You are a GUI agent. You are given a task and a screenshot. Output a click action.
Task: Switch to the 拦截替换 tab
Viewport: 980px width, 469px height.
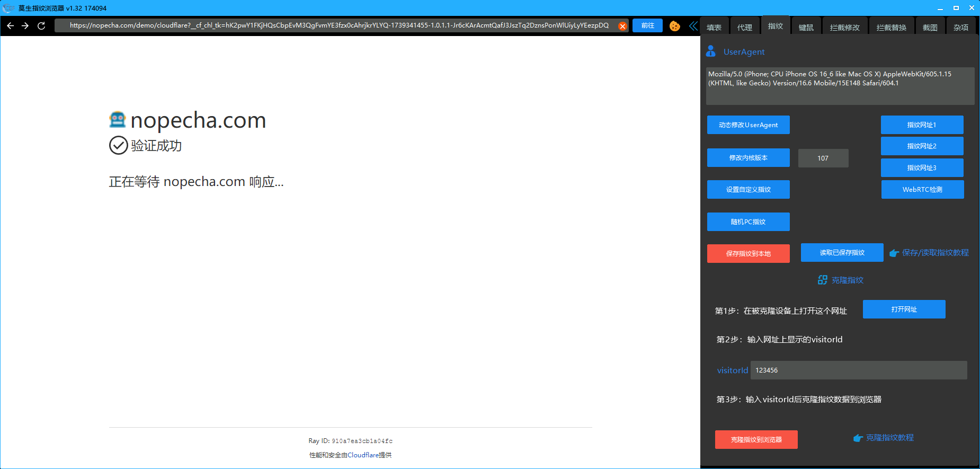click(892, 28)
